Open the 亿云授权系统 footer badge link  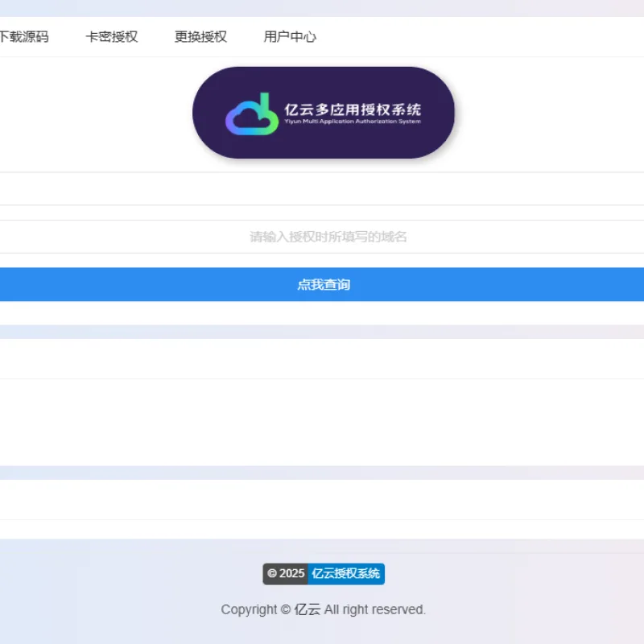tap(346, 574)
